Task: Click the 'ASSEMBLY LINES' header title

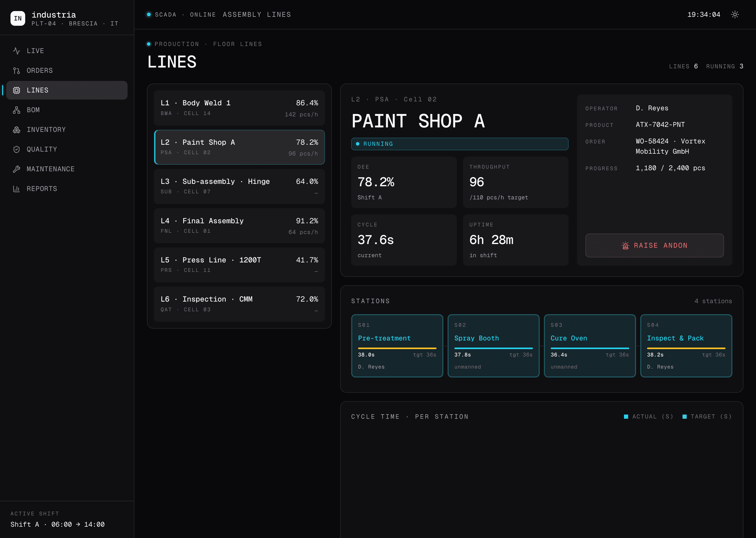Action: (x=257, y=14)
